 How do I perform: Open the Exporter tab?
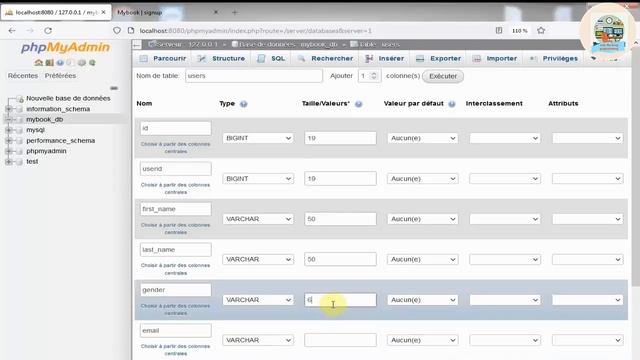pos(439,58)
